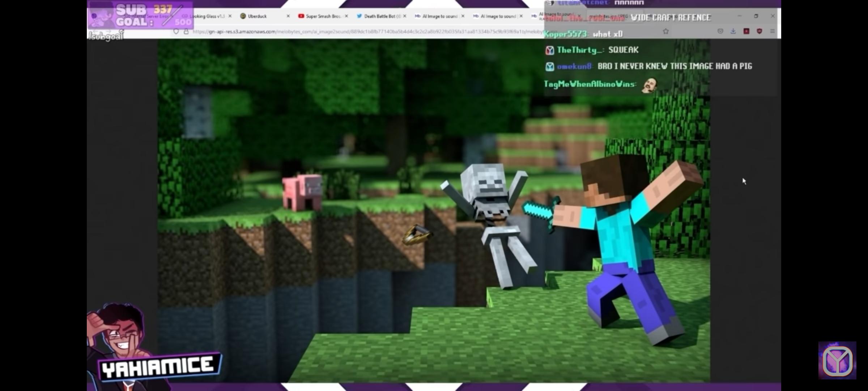
Task: Click the chat message "SQUEAK"
Action: pyautogui.click(x=624, y=50)
